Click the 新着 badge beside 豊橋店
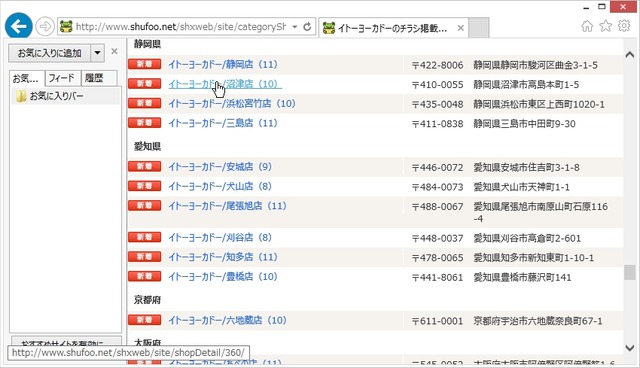Viewport: 640px width, 368px height. [144, 276]
